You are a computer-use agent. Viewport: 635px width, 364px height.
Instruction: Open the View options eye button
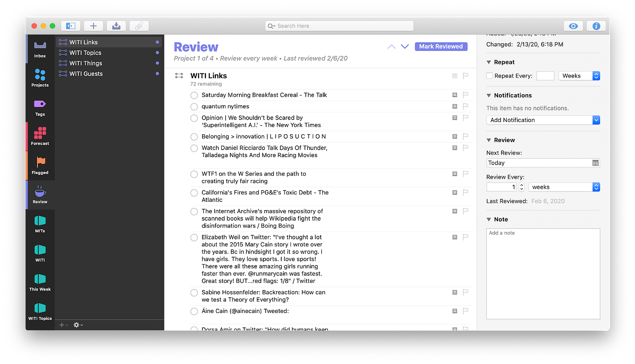(574, 26)
